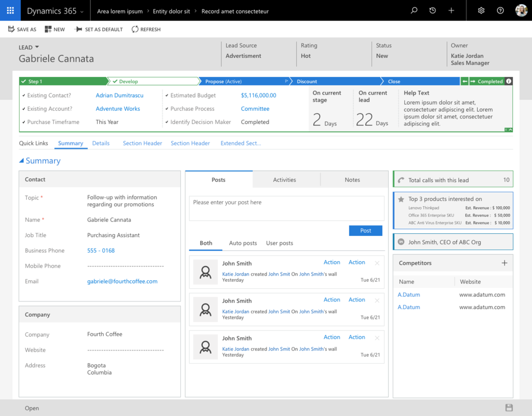
Task: Click the post text input field
Action: coord(286,208)
